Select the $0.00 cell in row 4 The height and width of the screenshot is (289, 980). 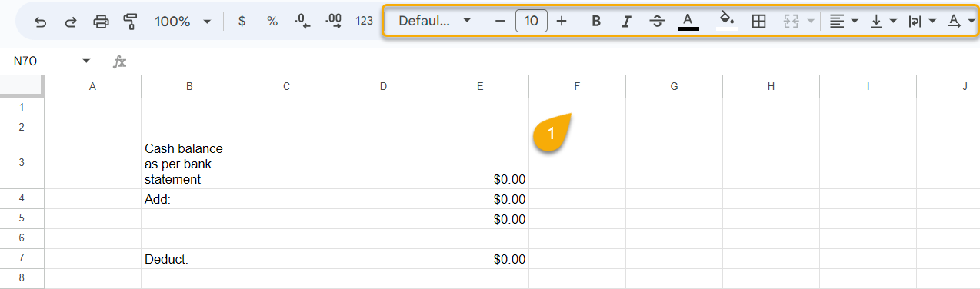point(481,199)
